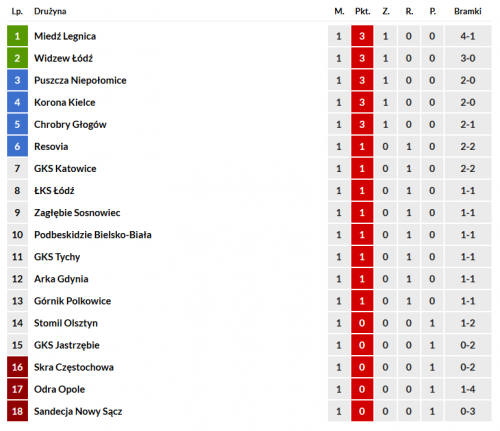Open the Resovia team name
Screen dimensions: 500x431
tap(51, 147)
